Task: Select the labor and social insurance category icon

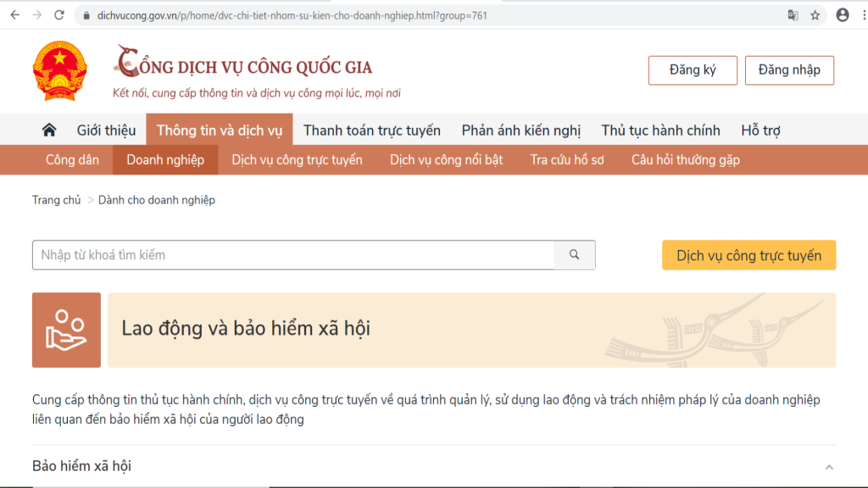Action: (66, 330)
